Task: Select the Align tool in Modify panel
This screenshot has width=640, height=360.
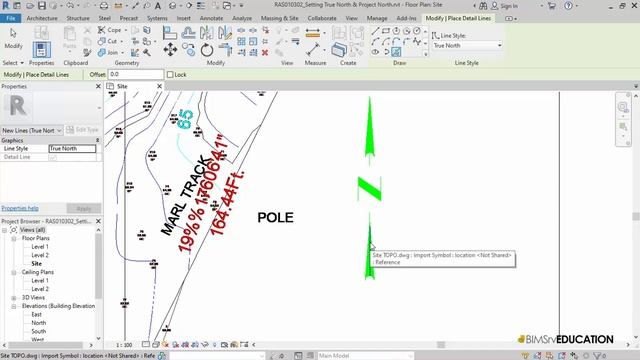Action: (169, 32)
